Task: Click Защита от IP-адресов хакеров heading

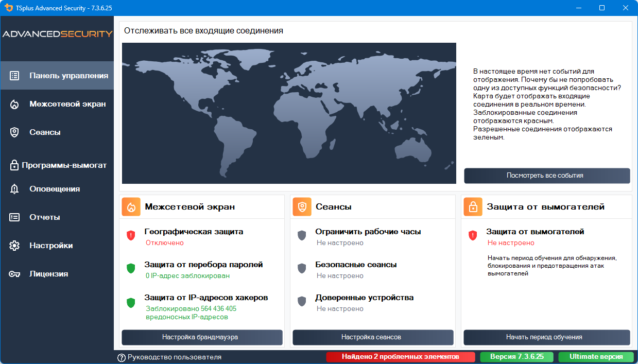Action: coord(206,298)
